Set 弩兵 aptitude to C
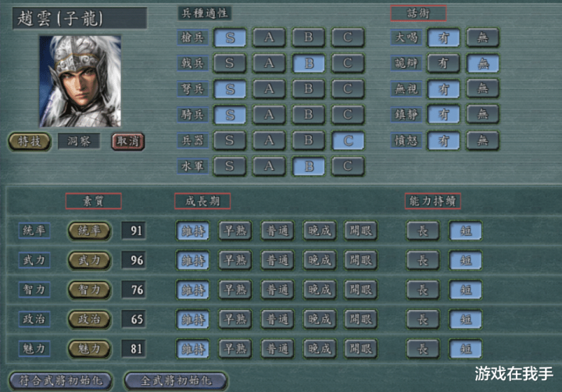Image resolution: width=562 pixels, height=392 pixels. (348, 89)
